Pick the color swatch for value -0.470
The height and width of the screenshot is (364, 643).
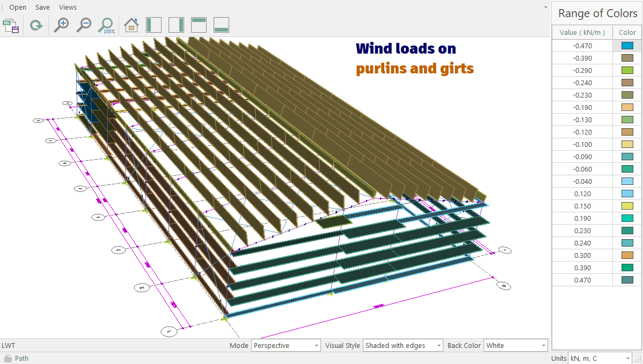pos(627,46)
